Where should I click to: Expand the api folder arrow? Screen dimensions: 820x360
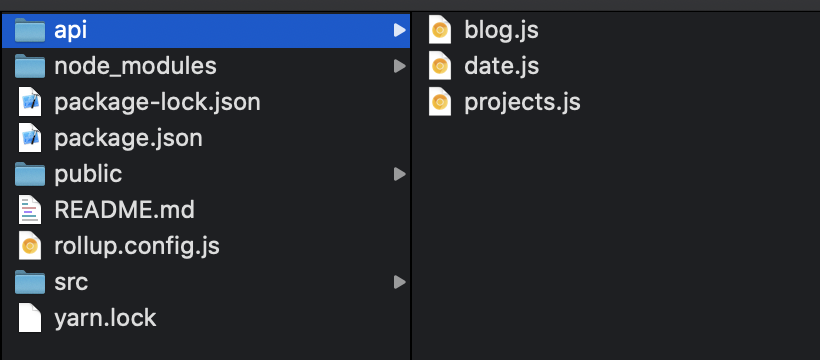tap(400, 30)
